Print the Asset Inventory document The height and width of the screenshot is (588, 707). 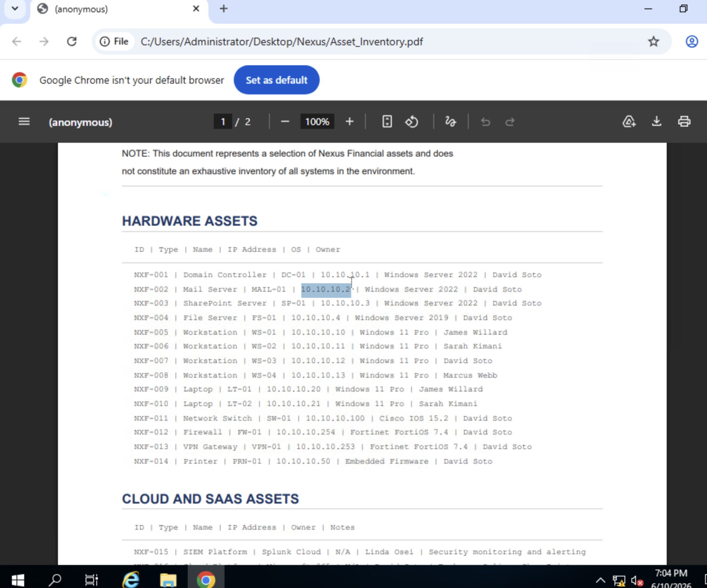pos(684,122)
